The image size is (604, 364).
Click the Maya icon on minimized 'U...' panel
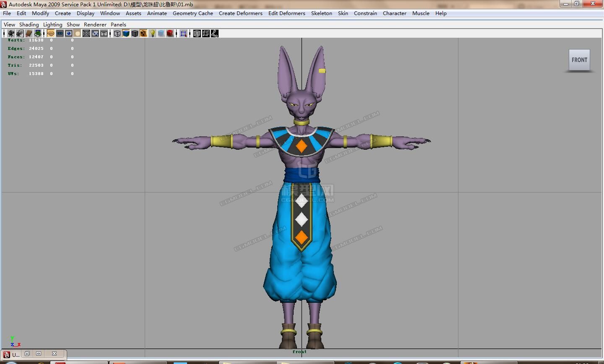[6, 355]
